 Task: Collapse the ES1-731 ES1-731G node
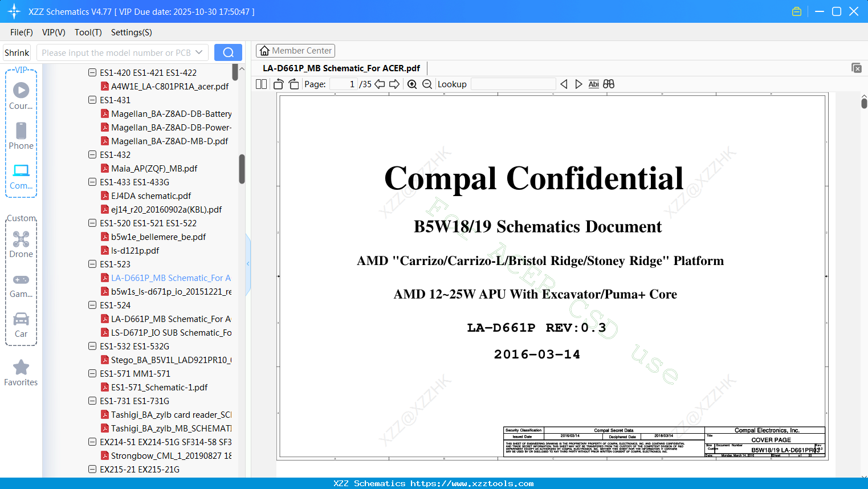92,401
